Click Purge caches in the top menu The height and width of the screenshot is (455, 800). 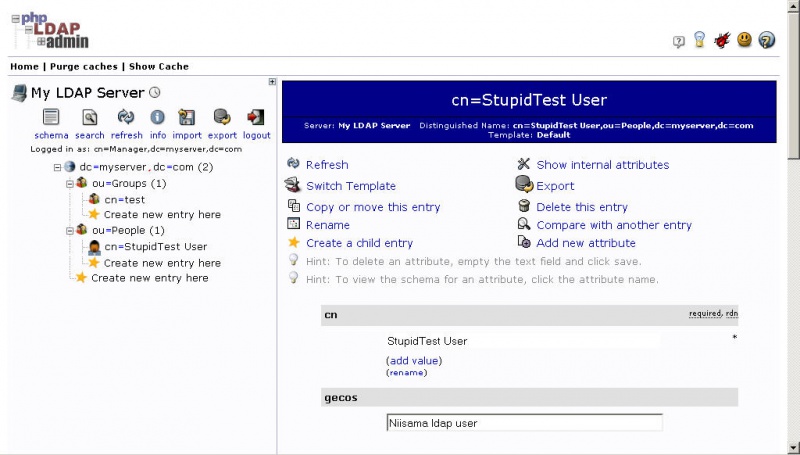(84, 66)
